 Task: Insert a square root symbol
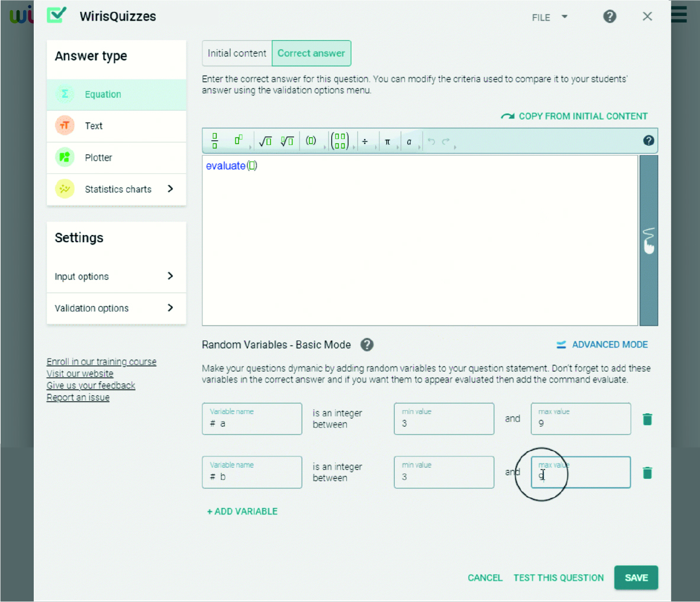point(265,141)
